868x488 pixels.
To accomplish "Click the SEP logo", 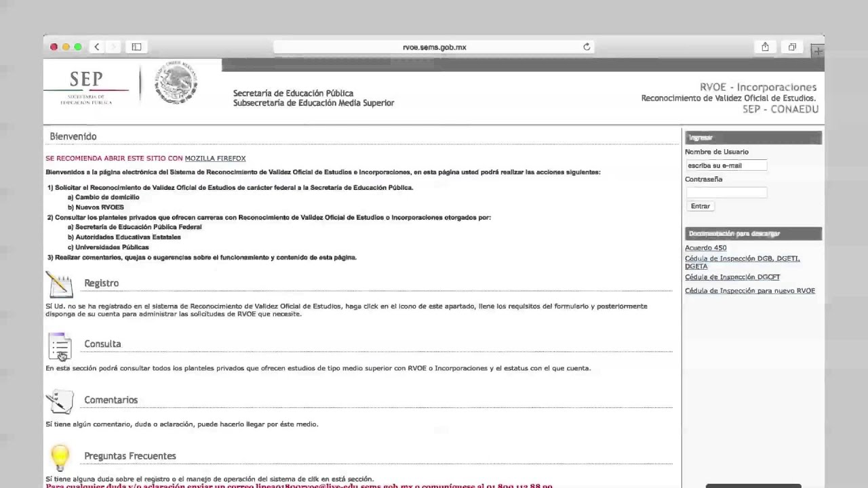I will (86, 87).
